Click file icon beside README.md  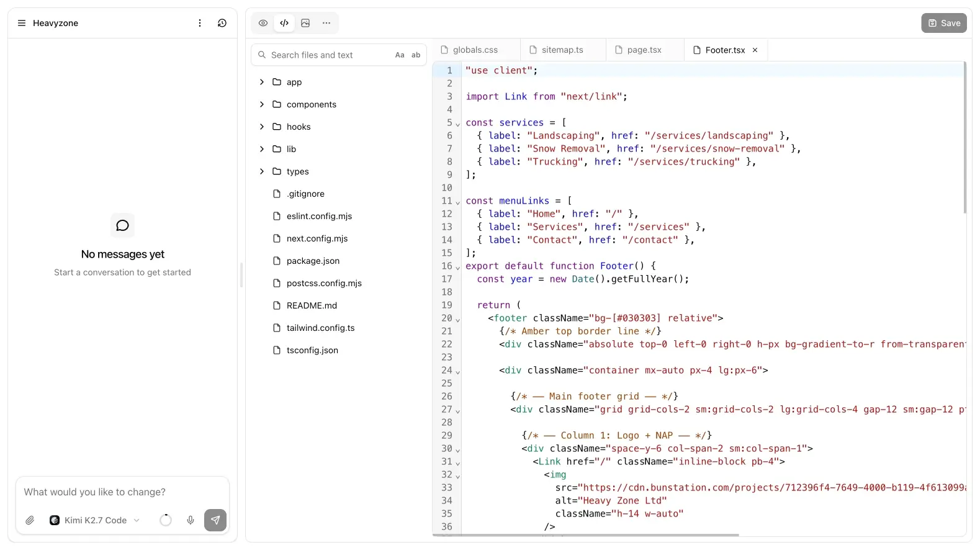pyautogui.click(x=277, y=305)
